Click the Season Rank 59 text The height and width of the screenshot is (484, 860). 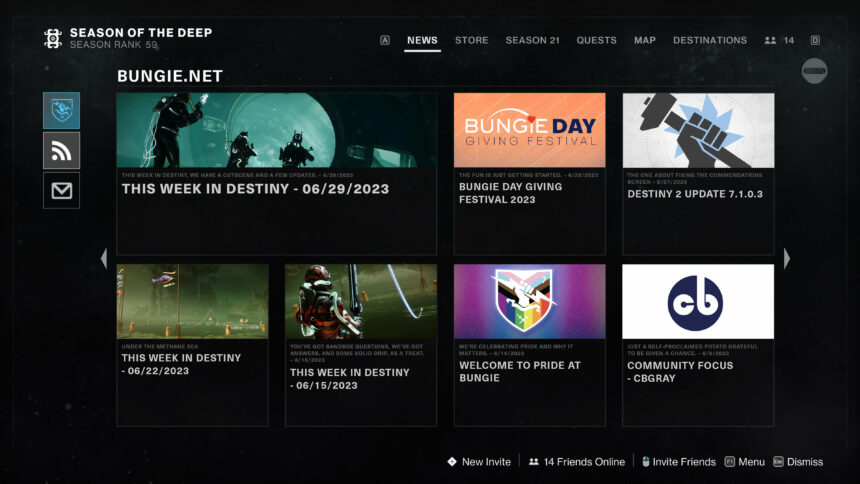click(114, 44)
